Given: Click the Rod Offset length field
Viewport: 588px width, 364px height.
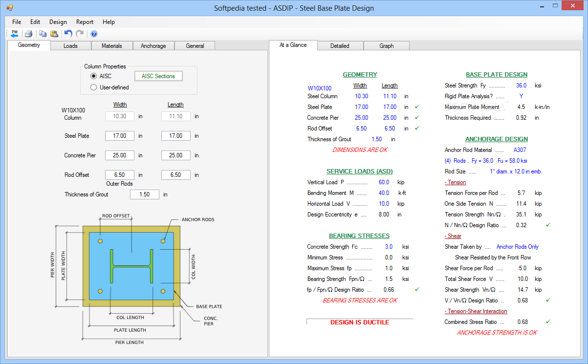Looking at the screenshot, I should click(176, 175).
